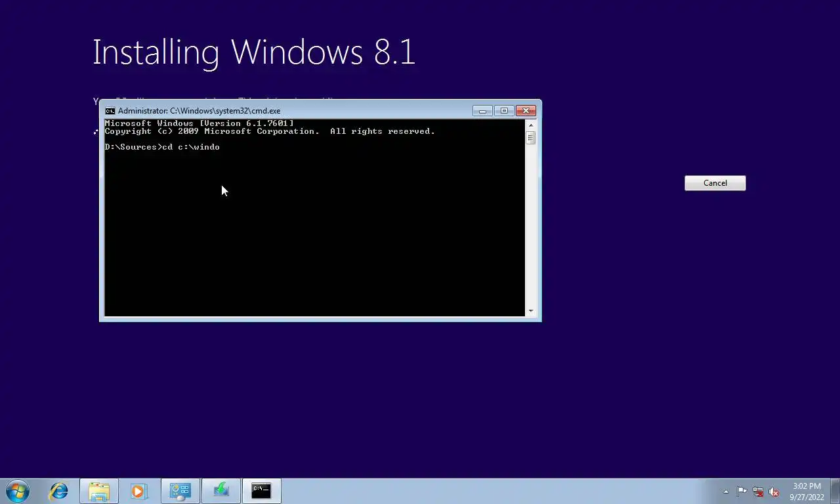840x504 pixels.
Task: Open Windows Media Player from the taskbar
Action: [x=138, y=491]
